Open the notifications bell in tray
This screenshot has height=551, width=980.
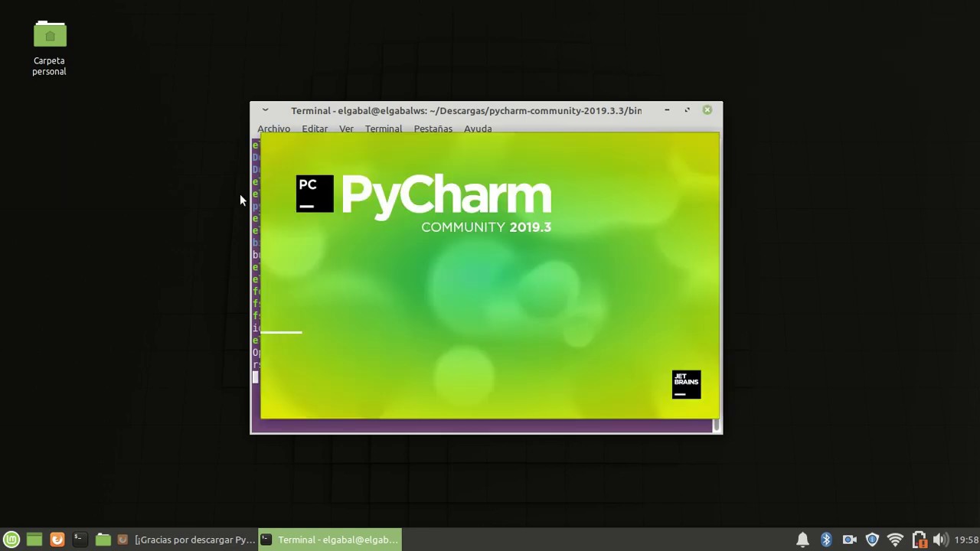pyautogui.click(x=802, y=540)
